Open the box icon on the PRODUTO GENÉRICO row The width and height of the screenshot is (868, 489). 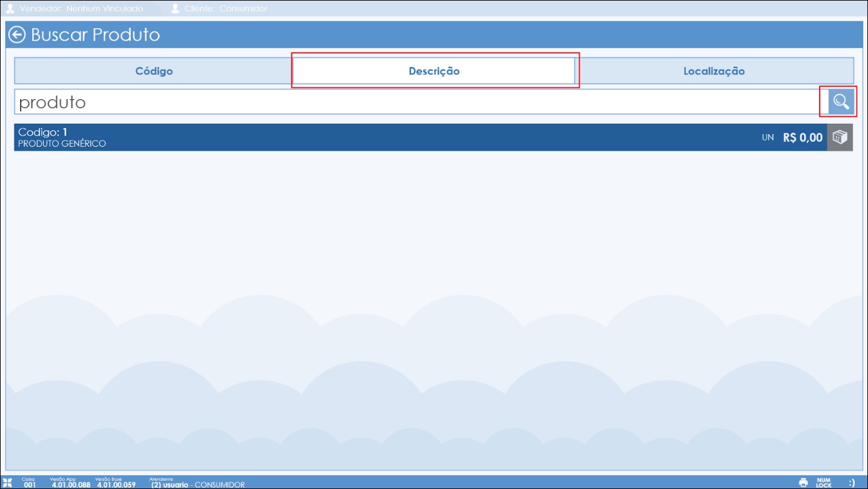click(840, 137)
